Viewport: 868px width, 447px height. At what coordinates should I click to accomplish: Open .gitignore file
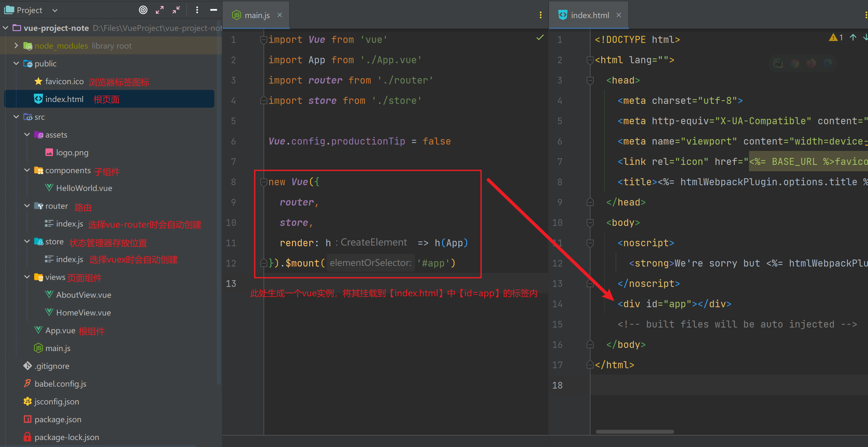click(x=51, y=366)
